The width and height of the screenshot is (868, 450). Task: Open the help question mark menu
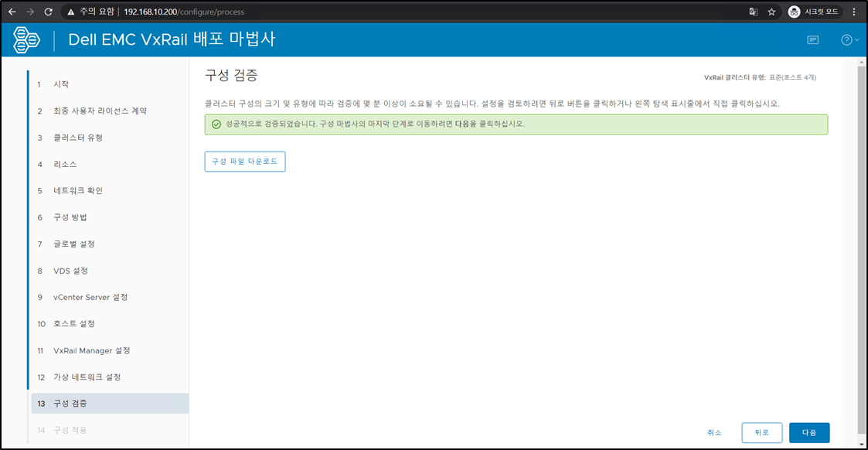(x=849, y=40)
